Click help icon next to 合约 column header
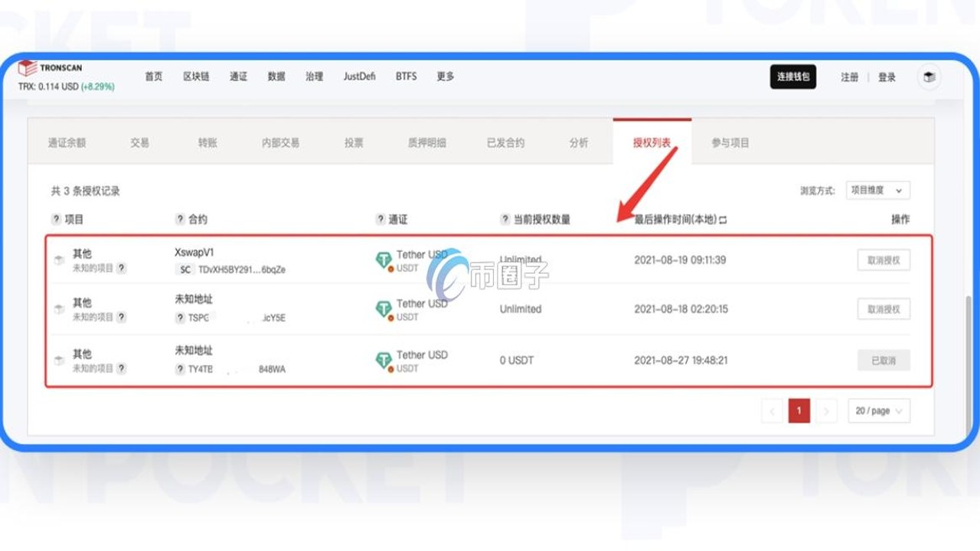Viewport: 980px width, 551px height. click(x=180, y=220)
